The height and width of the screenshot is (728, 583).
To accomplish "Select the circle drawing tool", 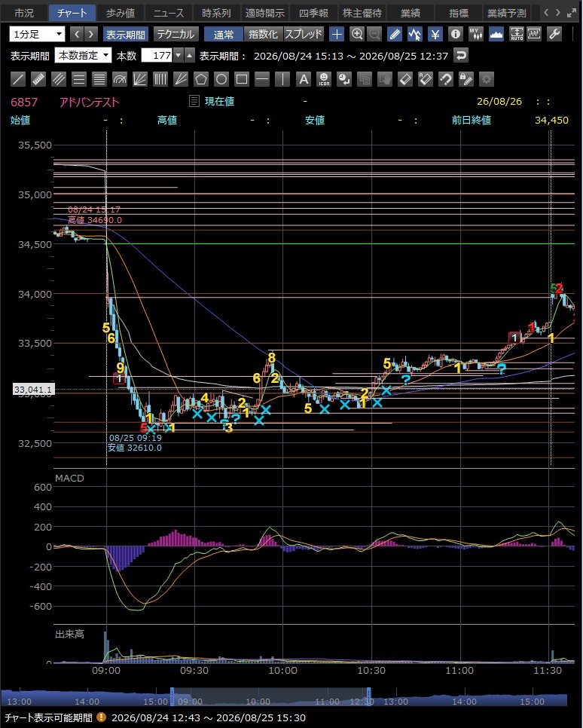I will 221,79.
